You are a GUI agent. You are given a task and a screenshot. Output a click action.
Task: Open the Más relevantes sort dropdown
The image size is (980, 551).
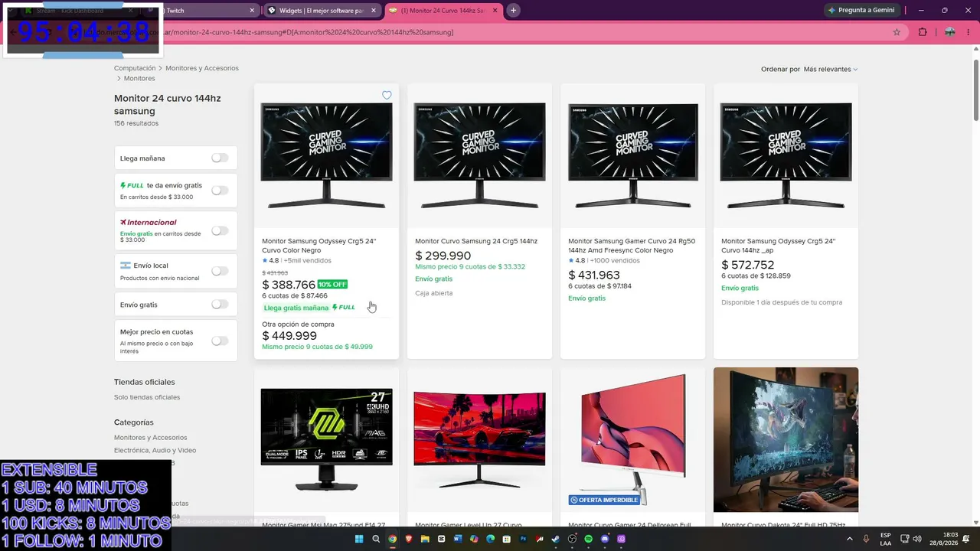pyautogui.click(x=831, y=69)
